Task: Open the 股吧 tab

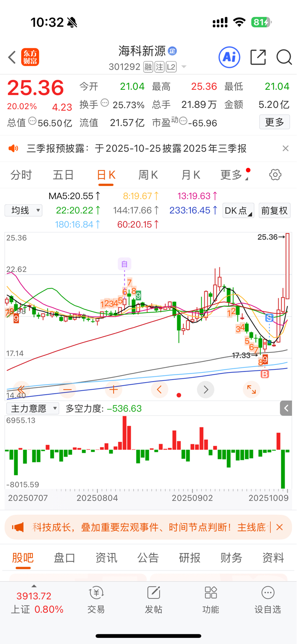Action: click(23, 558)
